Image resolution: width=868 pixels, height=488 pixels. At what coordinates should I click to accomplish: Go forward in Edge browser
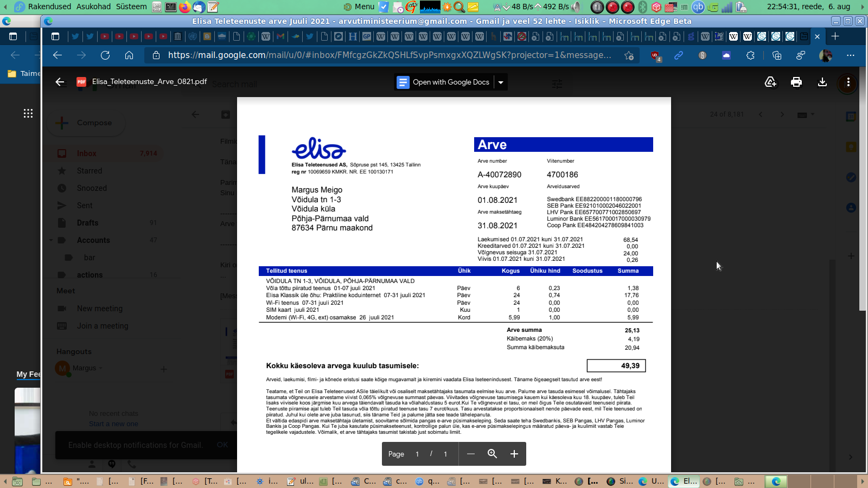point(81,55)
